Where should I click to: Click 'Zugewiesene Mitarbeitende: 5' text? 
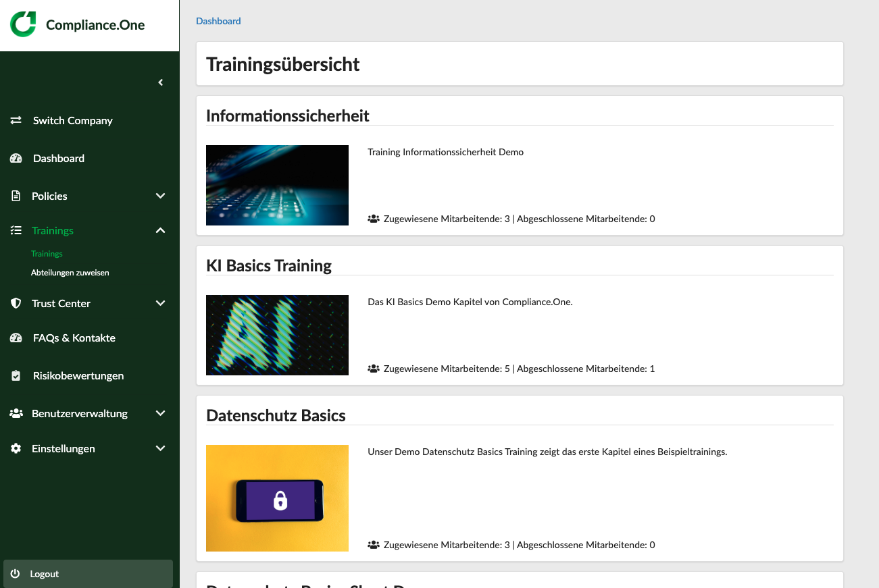tap(447, 369)
